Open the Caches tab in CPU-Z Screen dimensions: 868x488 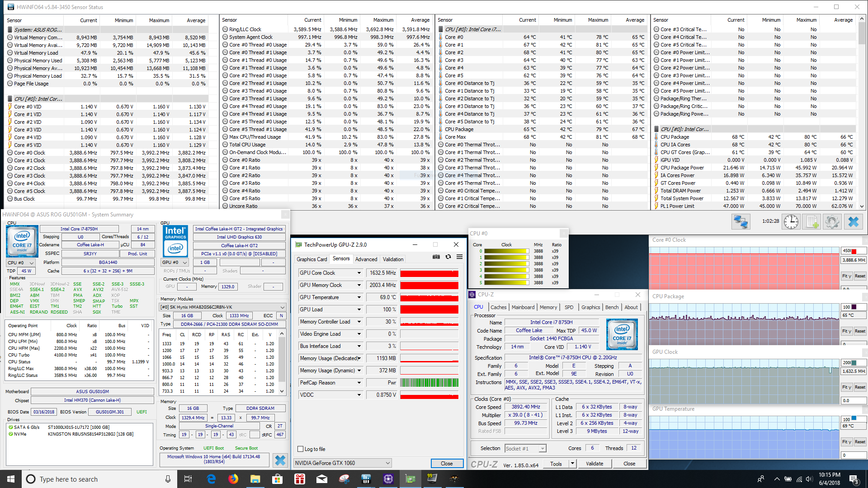pyautogui.click(x=498, y=307)
